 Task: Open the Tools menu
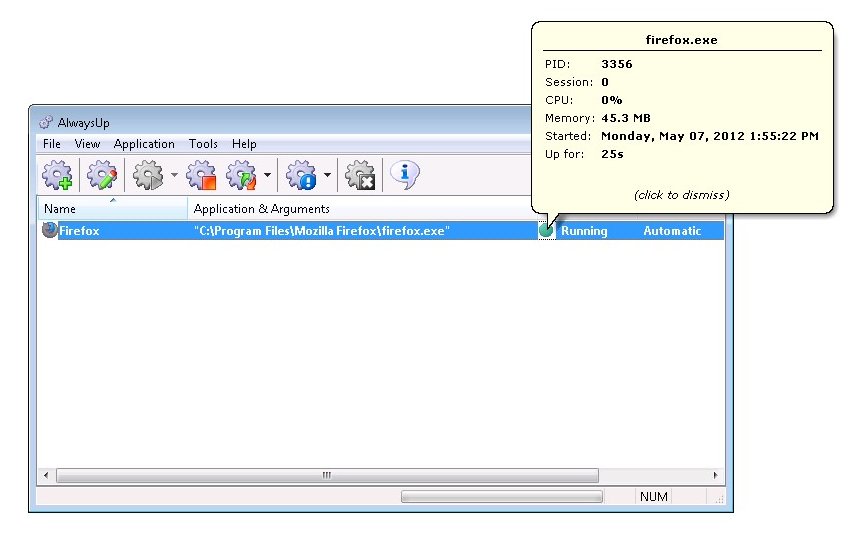point(203,144)
